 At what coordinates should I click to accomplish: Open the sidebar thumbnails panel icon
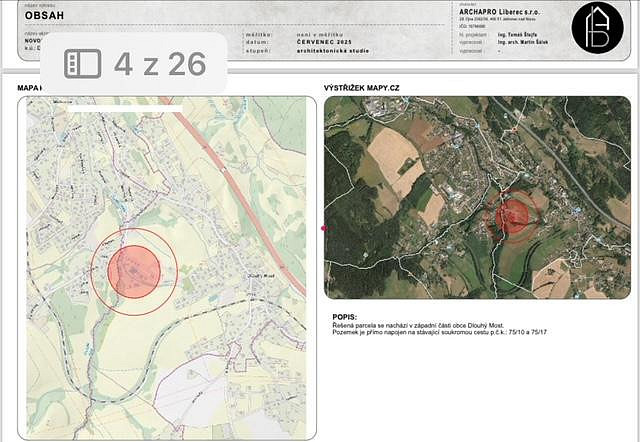(x=82, y=64)
